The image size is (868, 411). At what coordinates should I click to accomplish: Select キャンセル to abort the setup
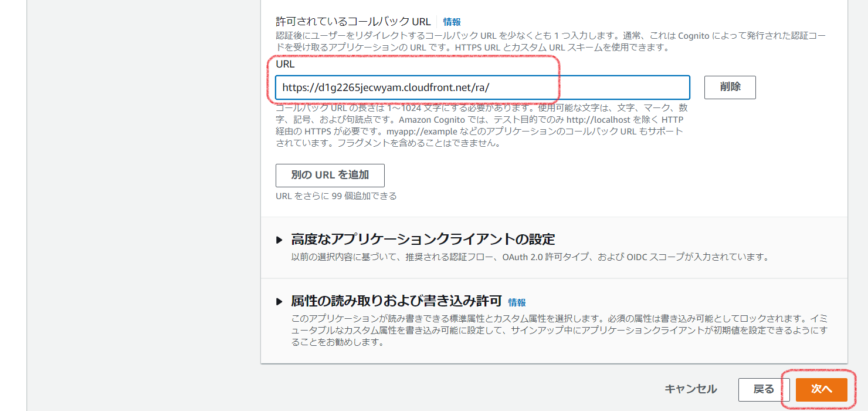[x=691, y=389]
